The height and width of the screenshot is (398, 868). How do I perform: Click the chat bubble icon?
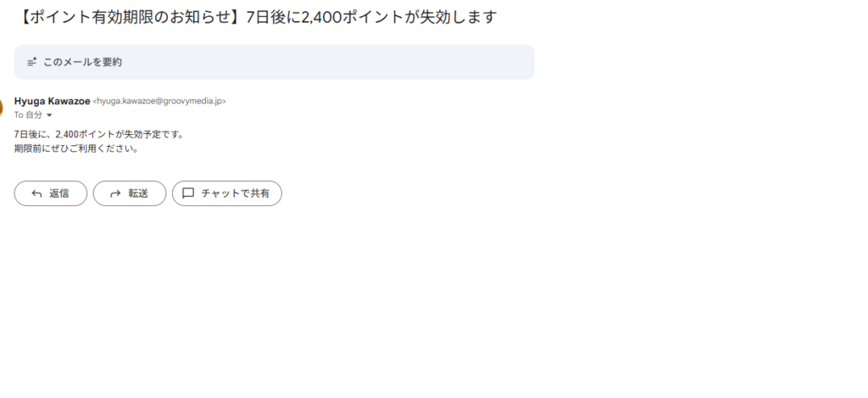coord(188,193)
